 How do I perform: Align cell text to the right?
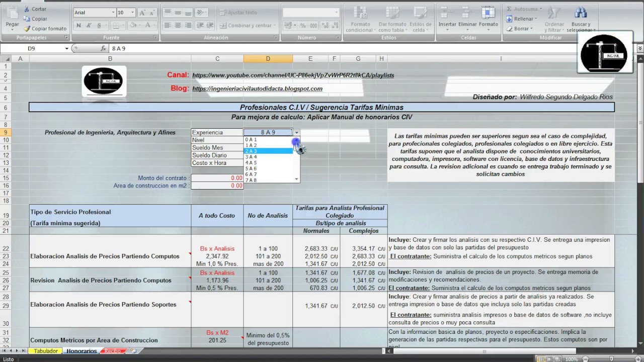[188, 25]
